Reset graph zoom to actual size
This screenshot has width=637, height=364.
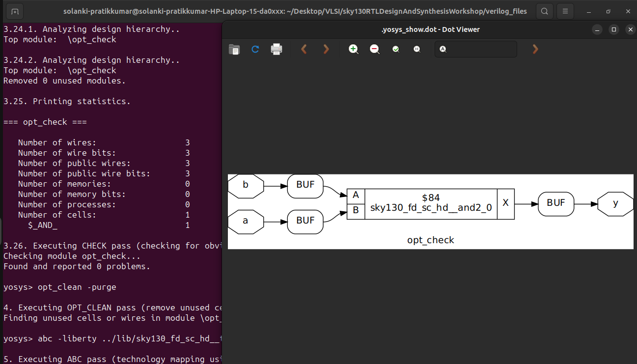pyautogui.click(x=417, y=49)
